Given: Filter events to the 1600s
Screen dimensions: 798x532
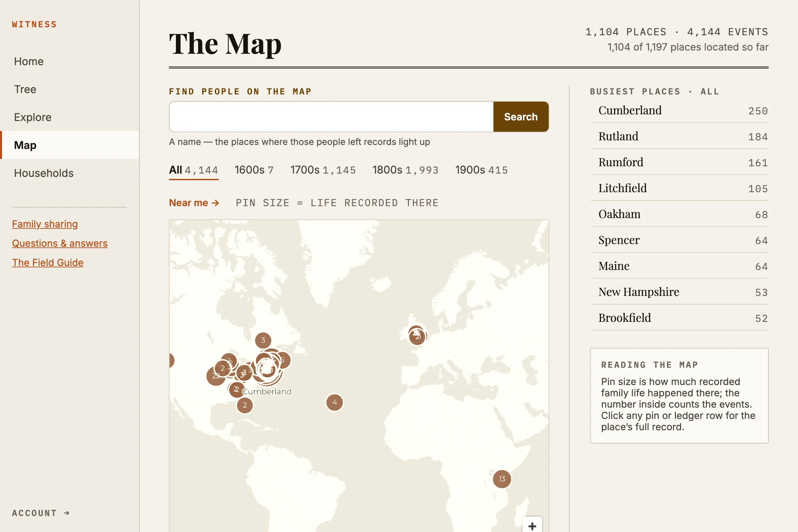Looking at the screenshot, I should 254,170.
